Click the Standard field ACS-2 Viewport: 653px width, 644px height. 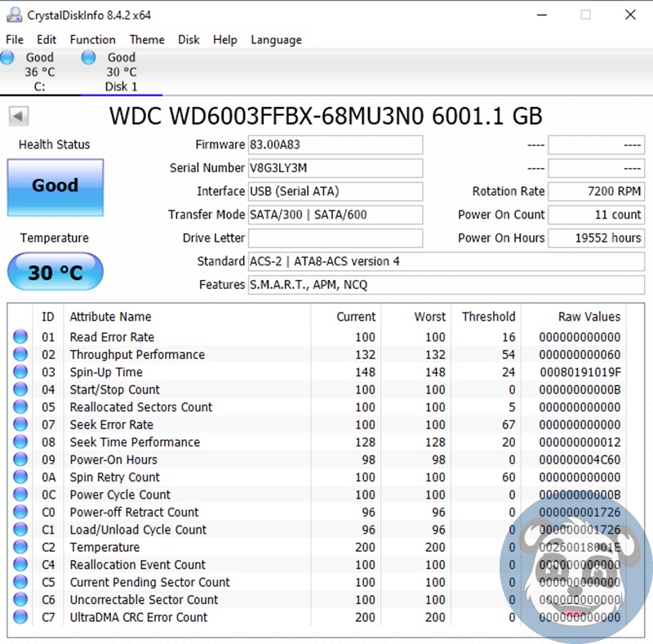446,261
